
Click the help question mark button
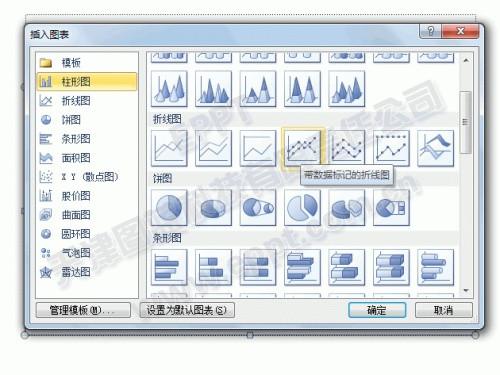click(x=430, y=31)
